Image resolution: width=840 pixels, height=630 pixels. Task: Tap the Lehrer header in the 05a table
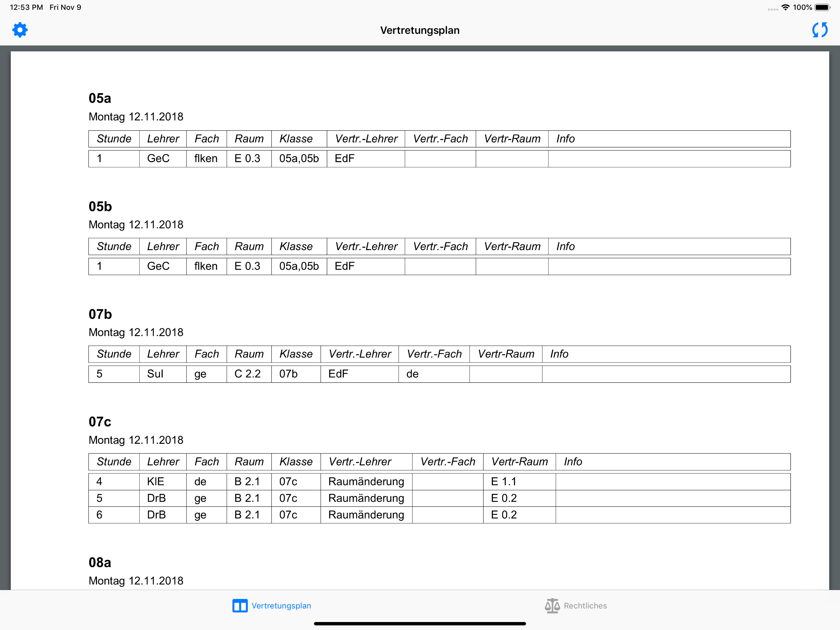click(163, 139)
